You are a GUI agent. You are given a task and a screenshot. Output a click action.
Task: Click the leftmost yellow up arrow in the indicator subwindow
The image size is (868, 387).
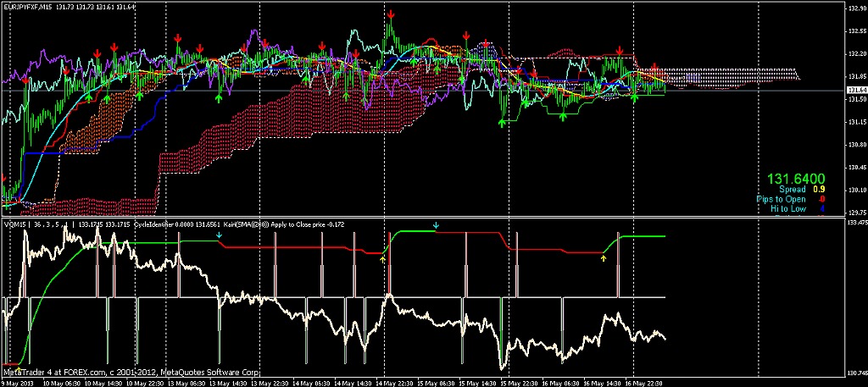click(383, 259)
